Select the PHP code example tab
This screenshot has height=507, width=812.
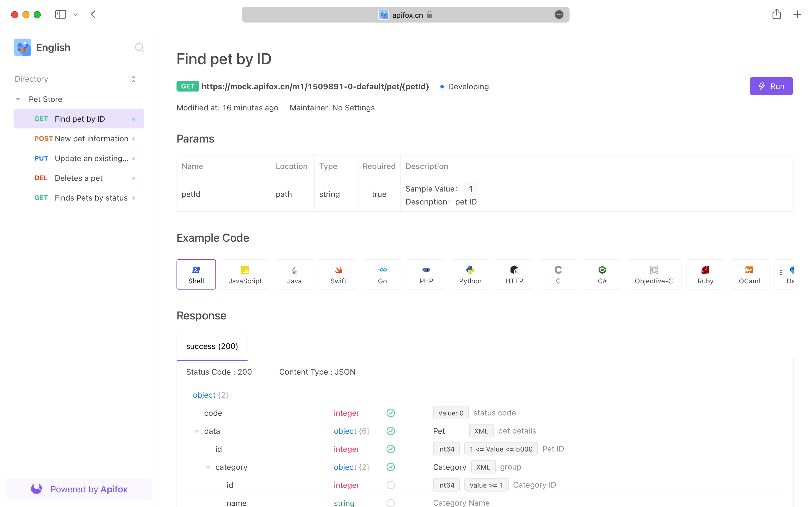426,275
